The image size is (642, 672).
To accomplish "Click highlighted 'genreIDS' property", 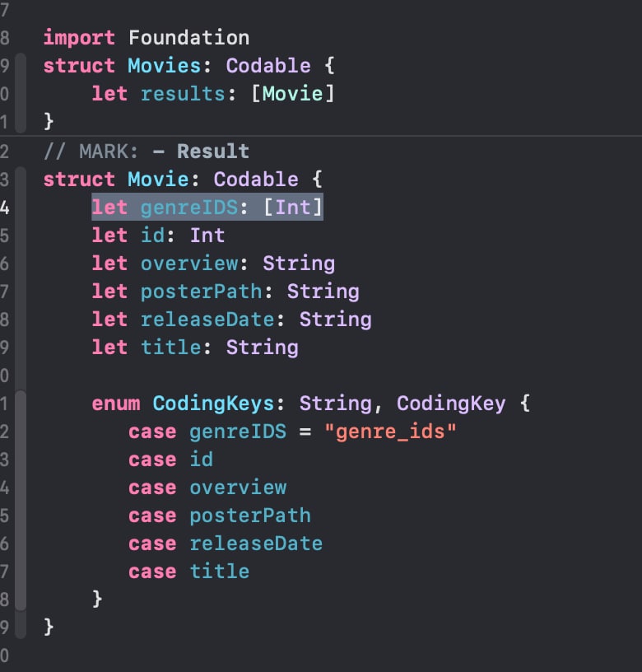I will [188, 208].
